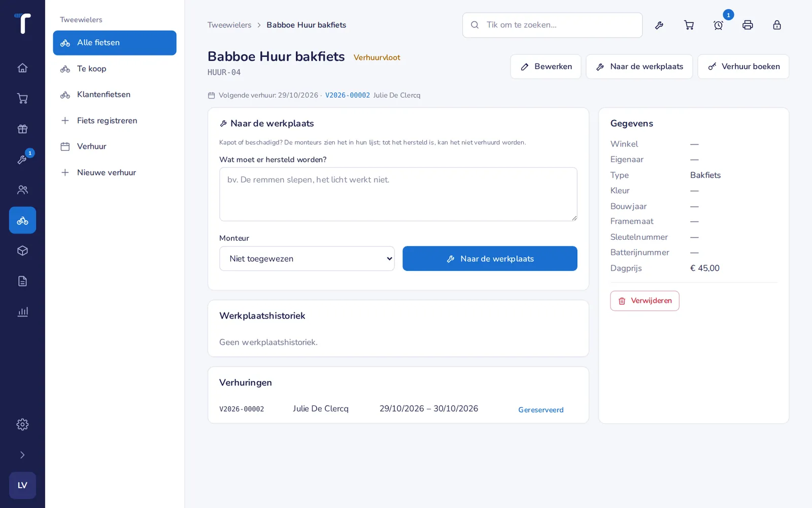Viewport: 812px width, 508px height.
Task: Open the bar chart reports icon
Action: click(22, 312)
